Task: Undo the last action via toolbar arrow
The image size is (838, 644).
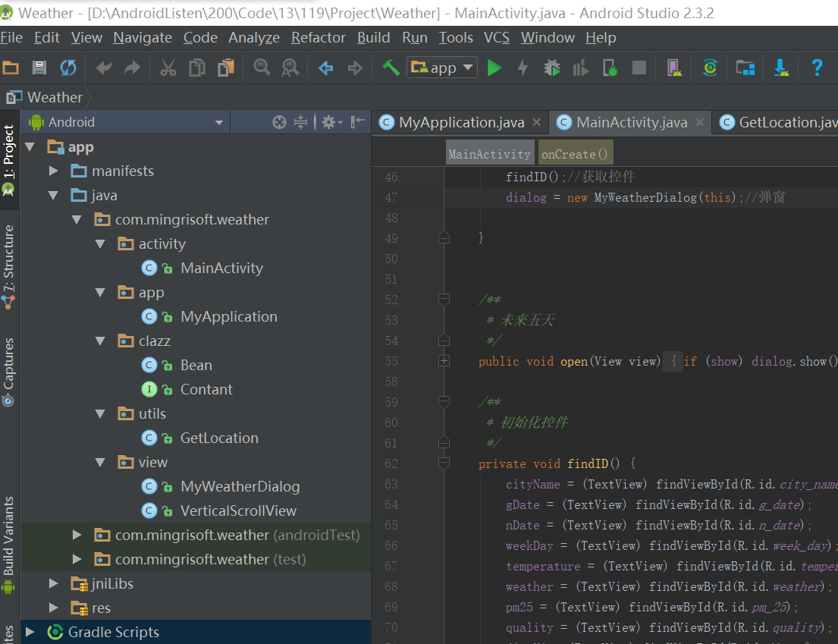Action: point(104,68)
